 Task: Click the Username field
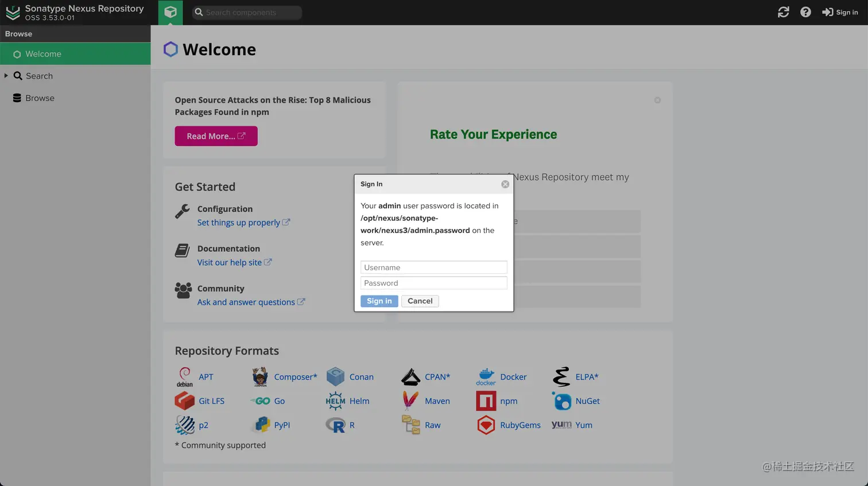click(x=434, y=267)
